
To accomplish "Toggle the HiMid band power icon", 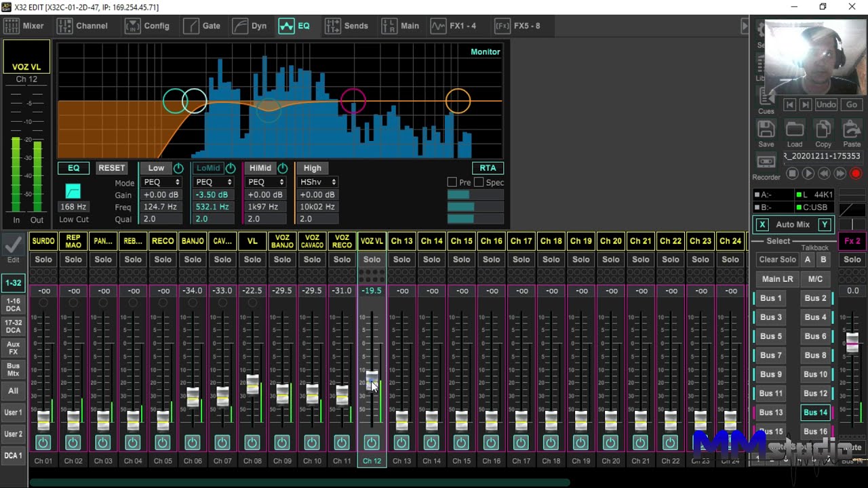I will point(283,168).
